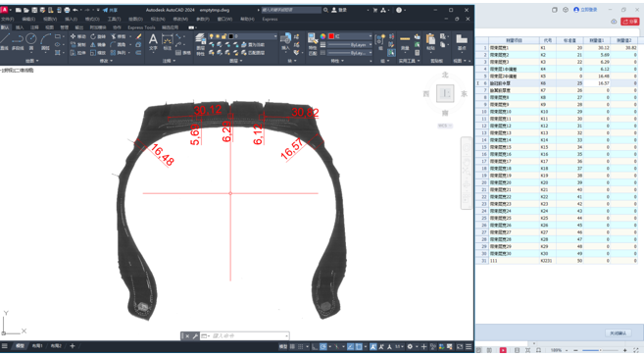Switch to Layout1 tab at bottom

point(37,346)
